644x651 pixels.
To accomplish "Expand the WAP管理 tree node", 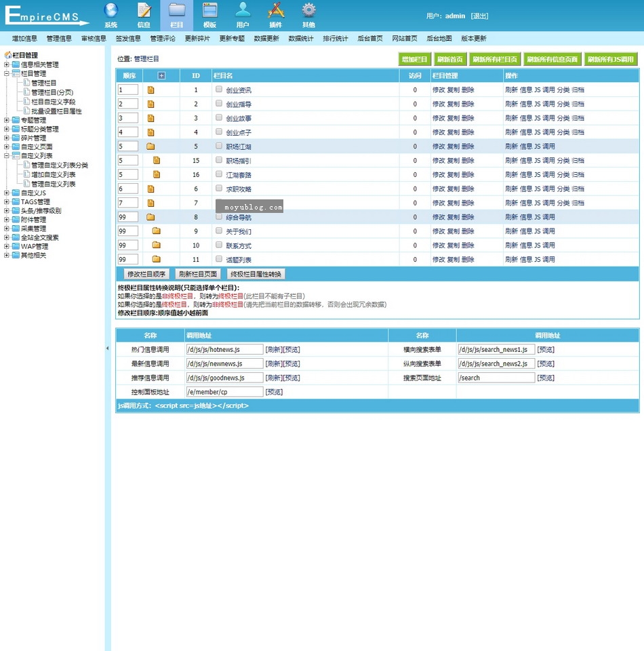I will [x=7, y=246].
